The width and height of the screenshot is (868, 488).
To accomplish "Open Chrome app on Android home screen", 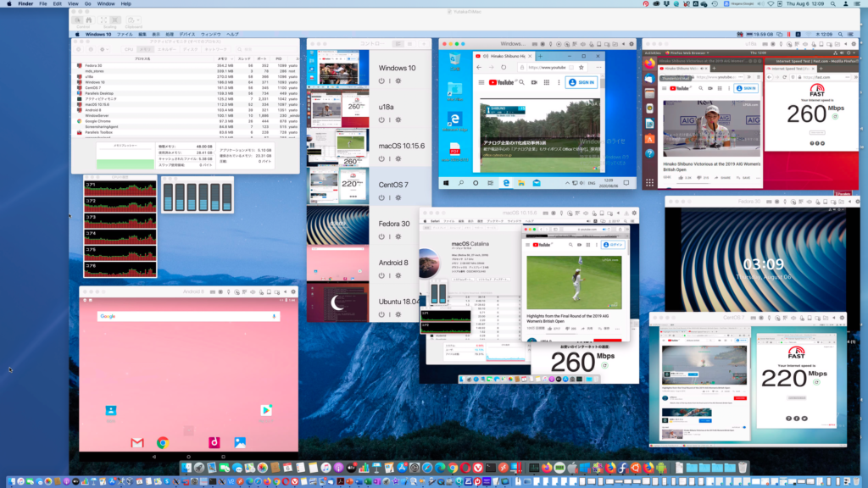I will [x=163, y=442].
